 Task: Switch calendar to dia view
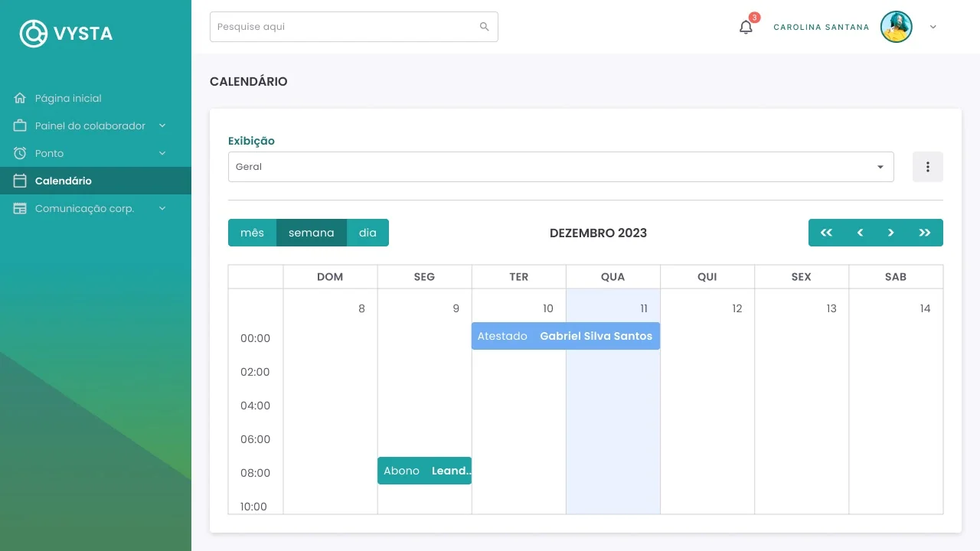pos(367,233)
